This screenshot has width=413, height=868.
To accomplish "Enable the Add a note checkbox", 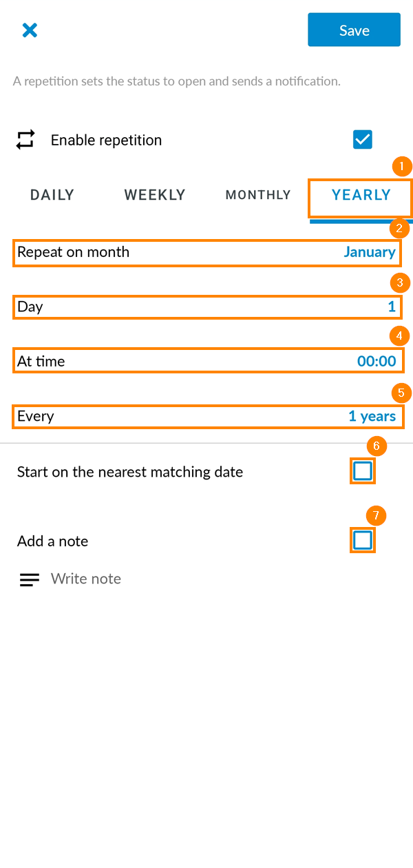I will click(363, 540).
